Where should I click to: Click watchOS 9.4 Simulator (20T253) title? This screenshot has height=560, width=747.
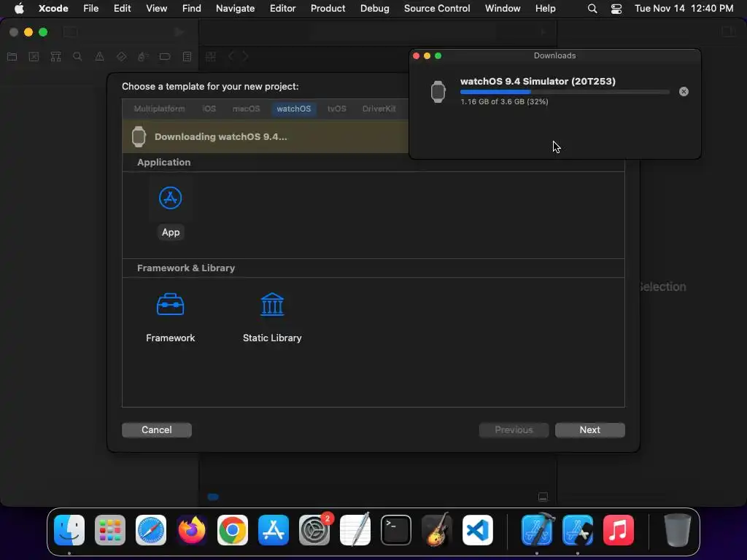click(538, 81)
